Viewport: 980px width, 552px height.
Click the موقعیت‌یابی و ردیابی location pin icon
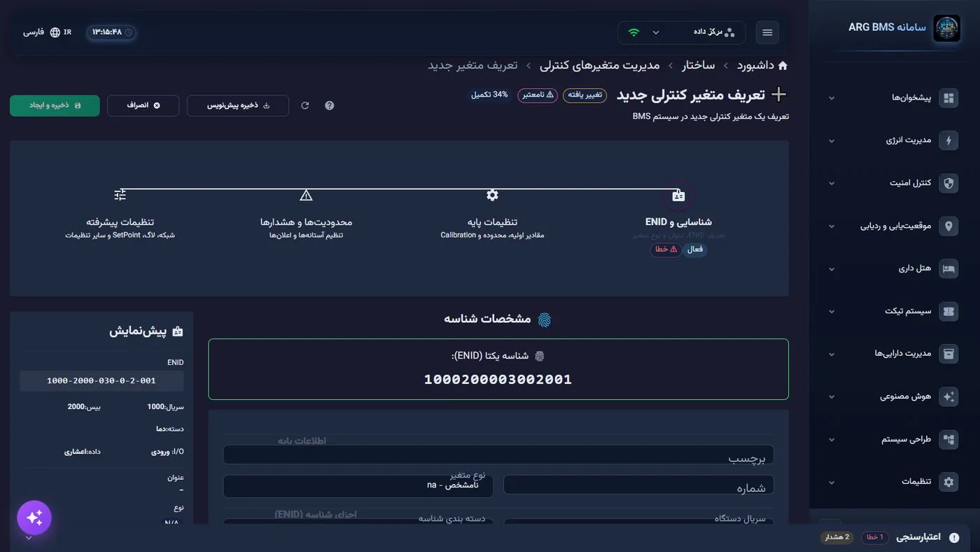pyautogui.click(x=948, y=226)
